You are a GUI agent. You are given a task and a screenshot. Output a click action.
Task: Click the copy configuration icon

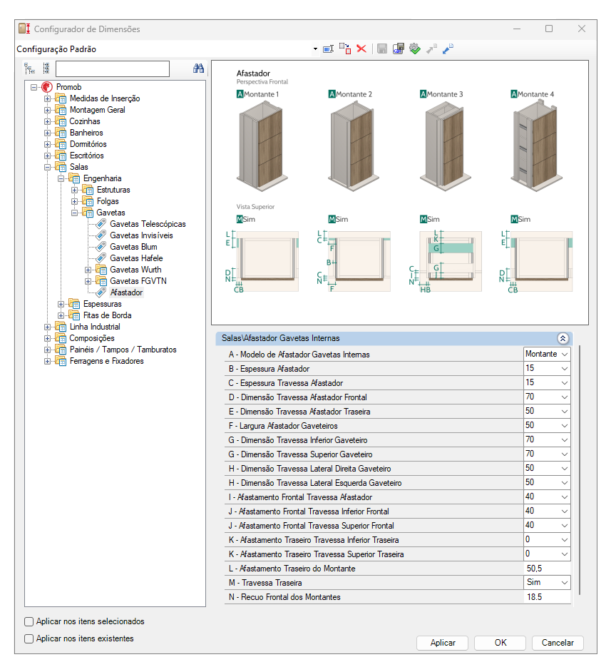(x=344, y=49)
